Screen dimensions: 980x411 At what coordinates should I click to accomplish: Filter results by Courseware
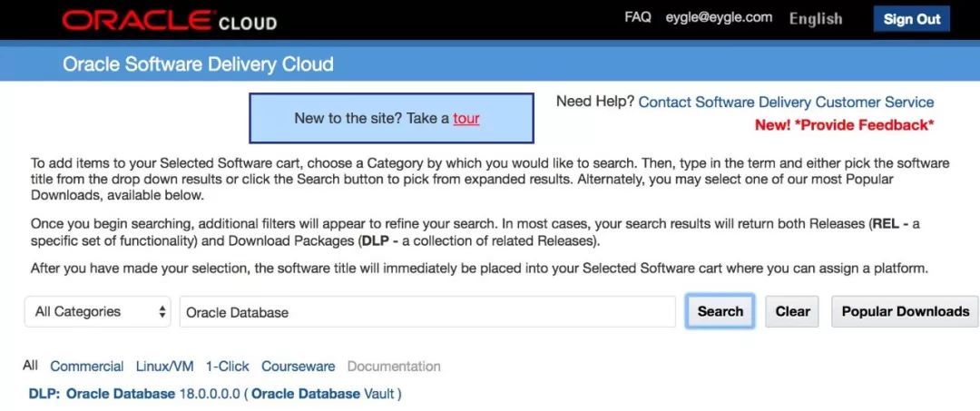pyautogui.click(x=298, y=367)
